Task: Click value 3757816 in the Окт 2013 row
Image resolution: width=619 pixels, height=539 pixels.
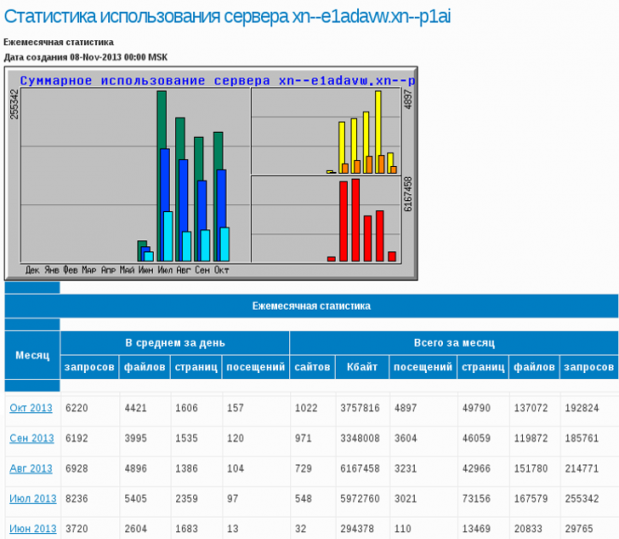Action: (x=361, y=408)
